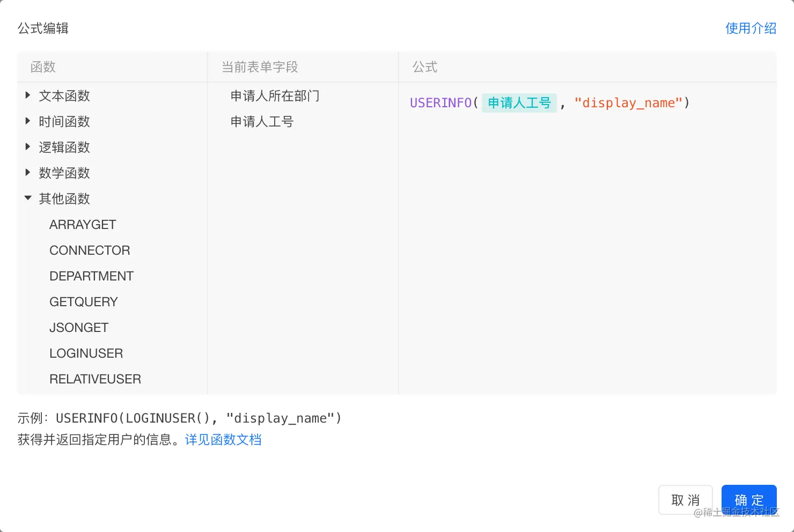
Task: Insert the LOGINUSER function
Action: pyautogui.click(x=86, y=353)
